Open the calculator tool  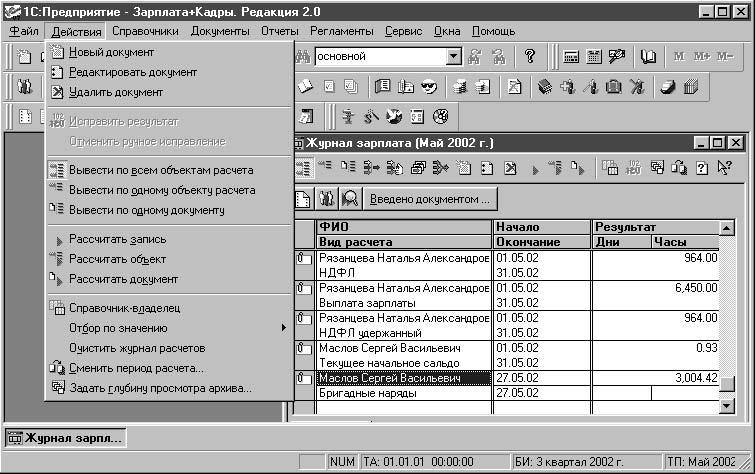[x=571, y=57]
